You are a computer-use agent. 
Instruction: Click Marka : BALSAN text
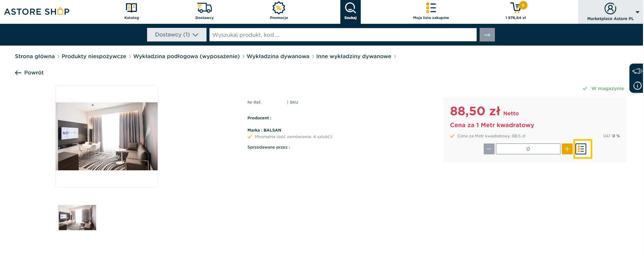click(x=264, y=130)
